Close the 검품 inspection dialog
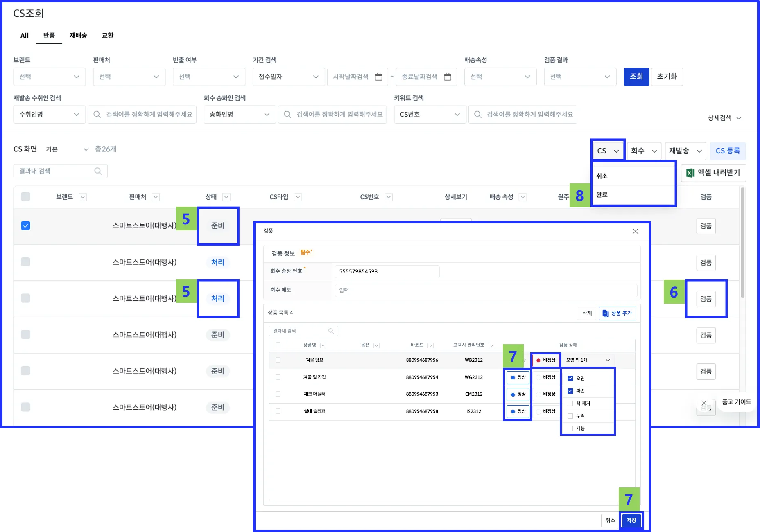Viewport: 760px width, 532px height. coord(636,231)
